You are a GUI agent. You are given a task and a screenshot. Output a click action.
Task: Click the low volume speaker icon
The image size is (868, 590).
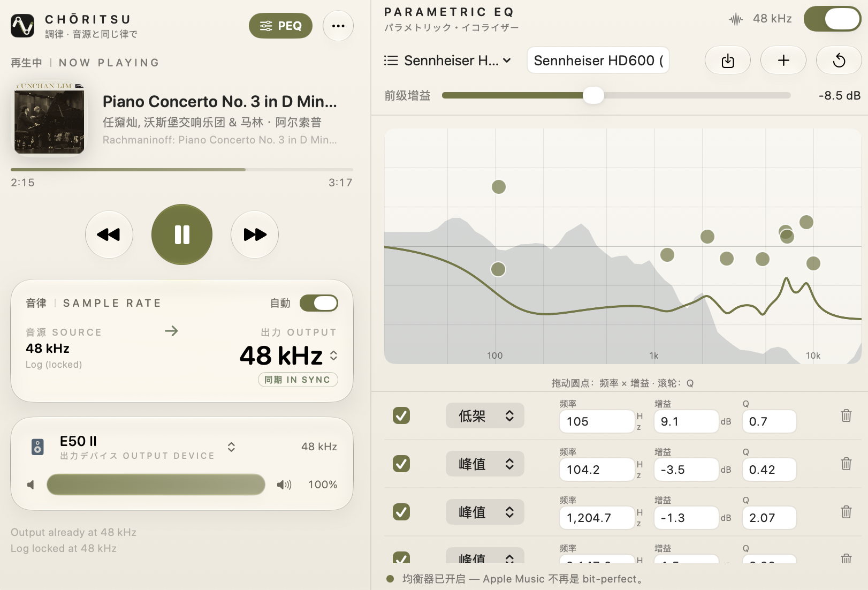(x=31, y=485)
